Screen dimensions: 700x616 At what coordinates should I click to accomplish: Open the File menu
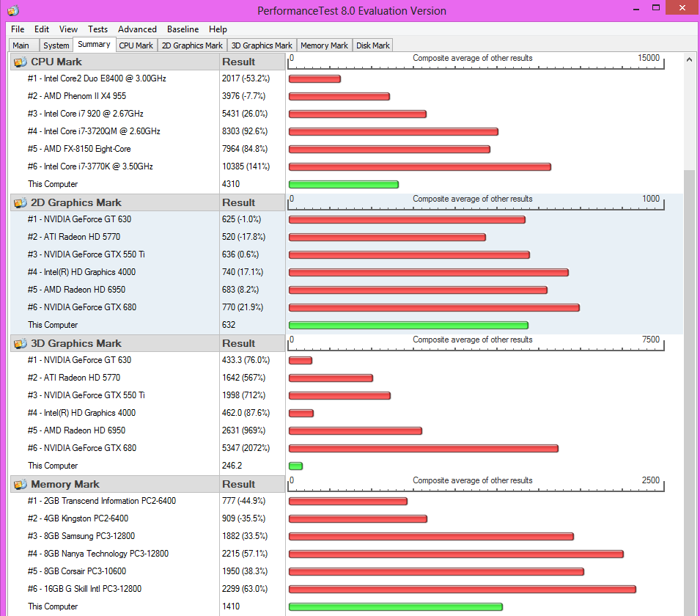point(18,29)
